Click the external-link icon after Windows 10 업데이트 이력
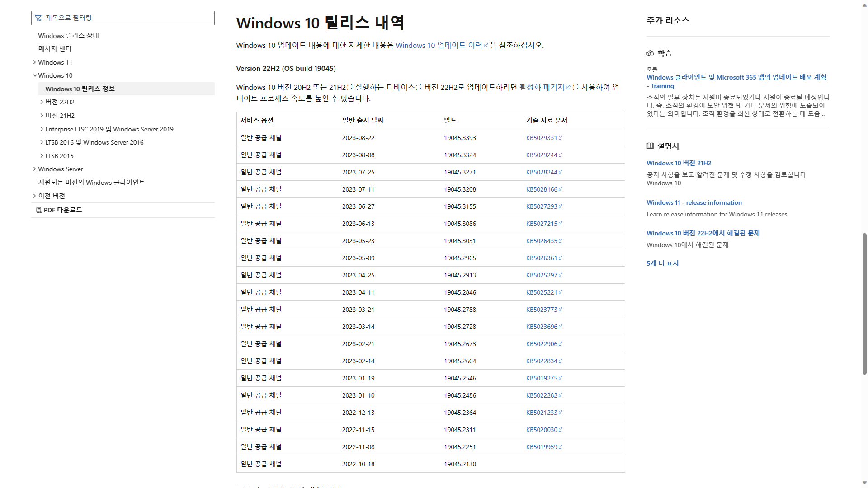This screenshot has height=488, width=868. [486, 46]
